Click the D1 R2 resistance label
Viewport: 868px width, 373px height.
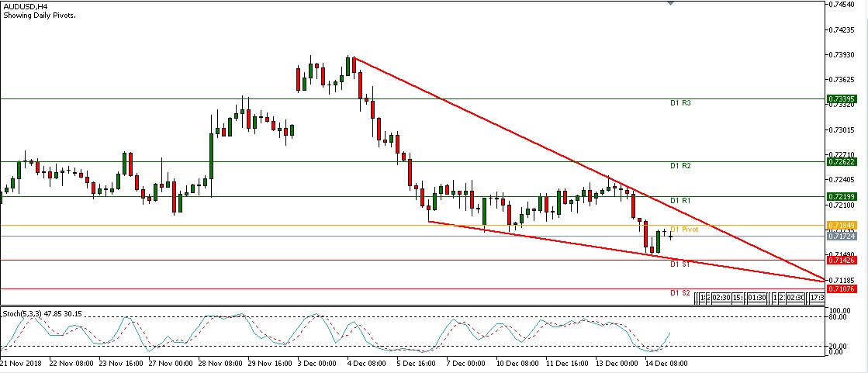pos(680,166)
